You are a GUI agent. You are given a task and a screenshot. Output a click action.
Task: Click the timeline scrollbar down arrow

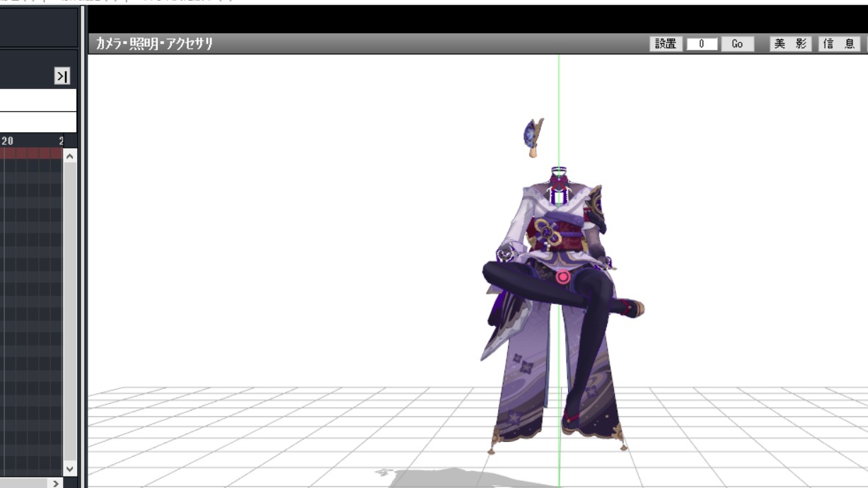tap(70, 468)
